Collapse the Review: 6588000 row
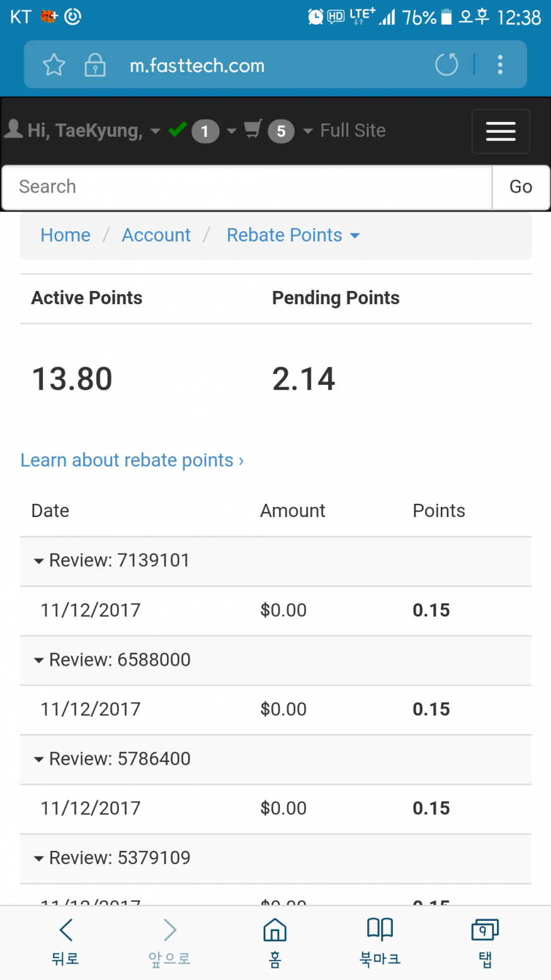 (x=39, y=660)
